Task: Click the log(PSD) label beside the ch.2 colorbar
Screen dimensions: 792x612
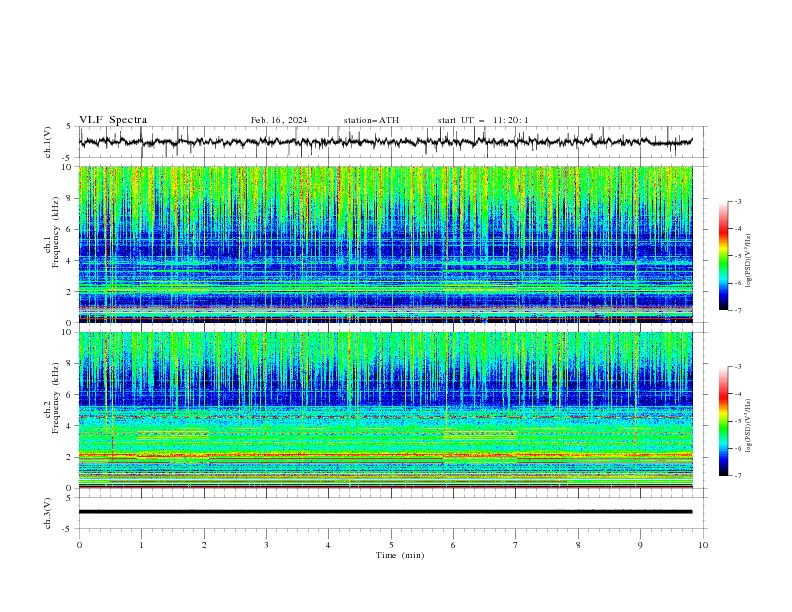Action: pyautogui.click(x=748, y=426)
